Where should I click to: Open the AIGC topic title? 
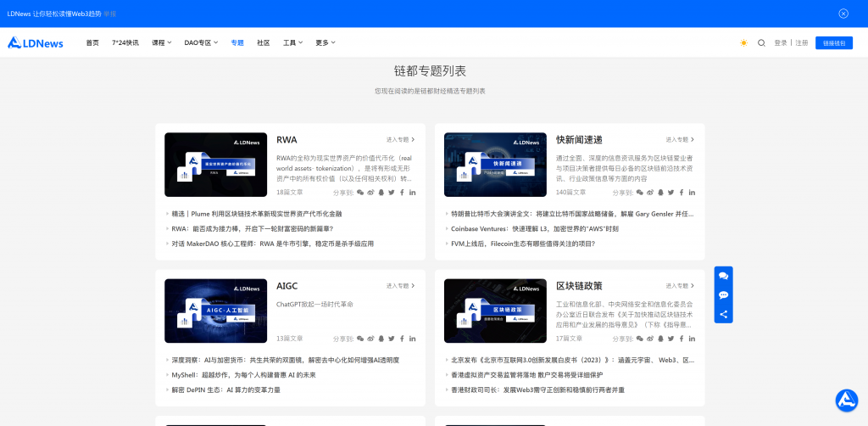287,286
